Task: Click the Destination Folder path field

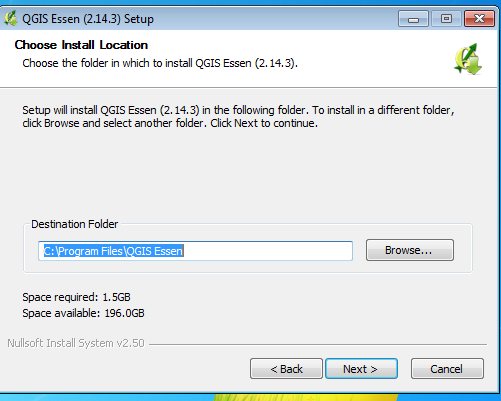Action: pos(195,251)
